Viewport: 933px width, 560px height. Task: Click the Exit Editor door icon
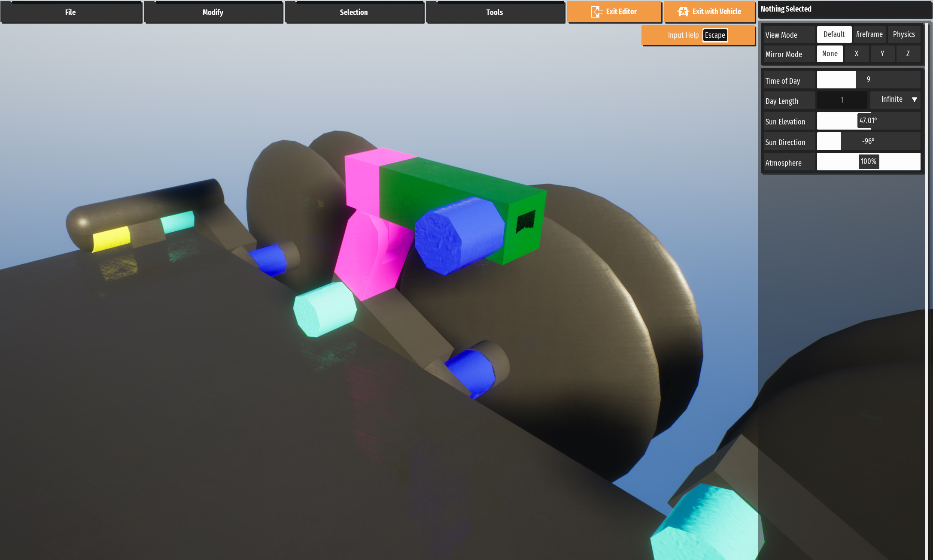[596, 12]
